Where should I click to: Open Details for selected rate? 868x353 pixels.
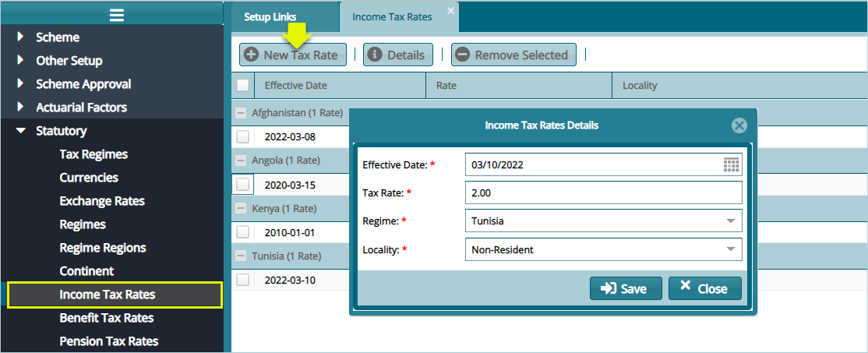(397, 55)
